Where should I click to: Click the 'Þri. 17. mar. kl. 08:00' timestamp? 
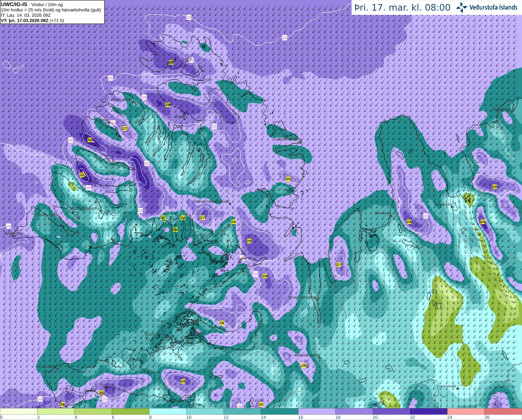(x=403, y=7)
